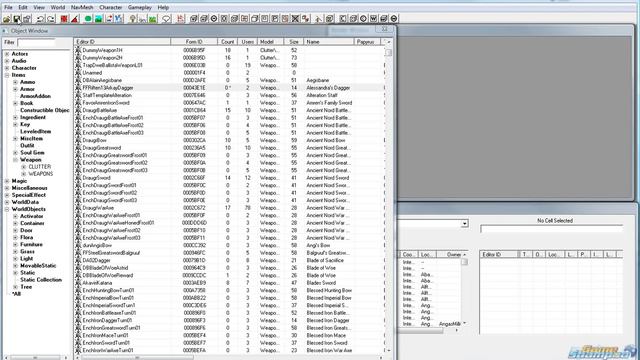Expand the Furniture subcategory
640x360 pixels.
(15, 244)
